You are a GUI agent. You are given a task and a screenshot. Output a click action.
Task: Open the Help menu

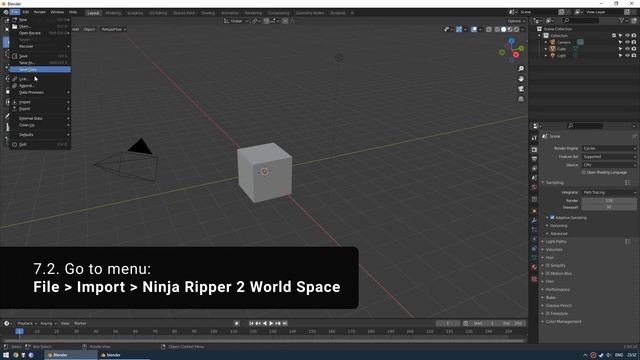point(73,12)
